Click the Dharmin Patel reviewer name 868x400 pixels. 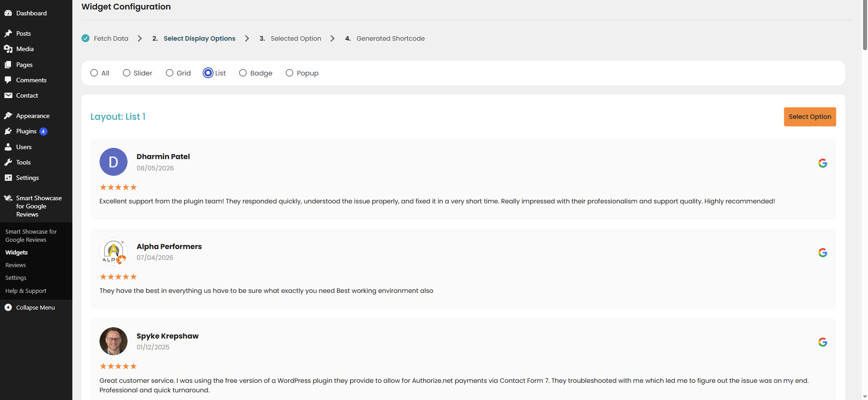[163, 156]
